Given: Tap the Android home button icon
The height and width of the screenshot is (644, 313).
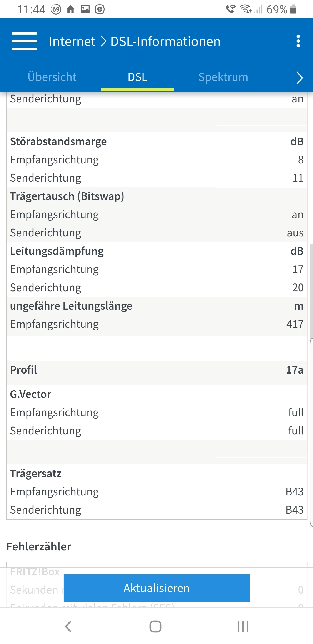Looking at the screenshot, I should tap(155, 626).
